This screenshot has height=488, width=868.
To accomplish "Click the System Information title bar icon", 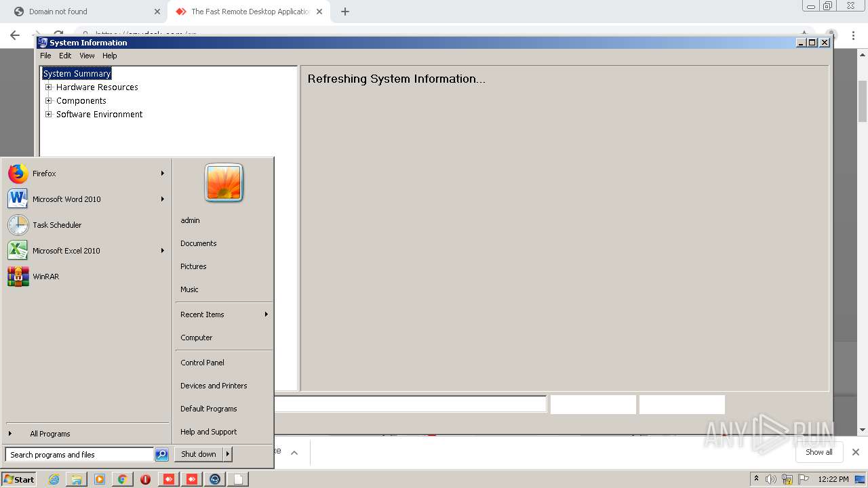I will tap(43, 42).
